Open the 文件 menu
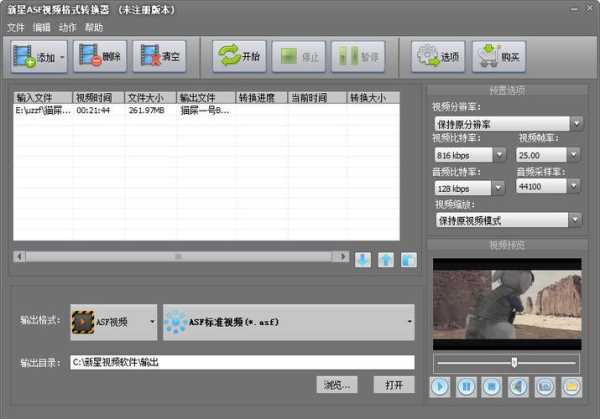 pyautogui.click(x=16, y=28)
